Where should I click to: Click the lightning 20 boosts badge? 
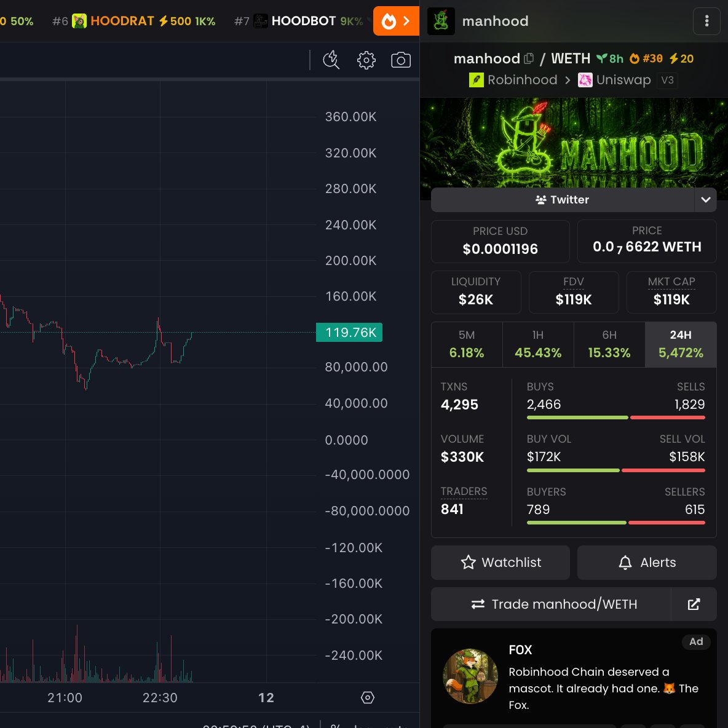[681, 58]
